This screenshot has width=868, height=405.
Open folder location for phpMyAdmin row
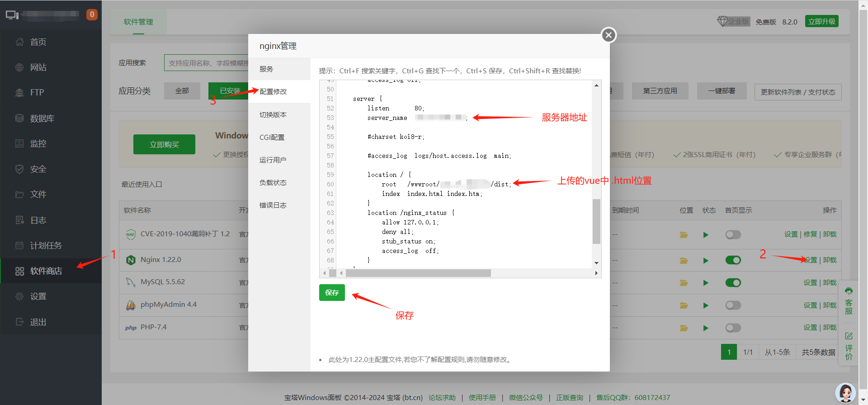[684, 305]
